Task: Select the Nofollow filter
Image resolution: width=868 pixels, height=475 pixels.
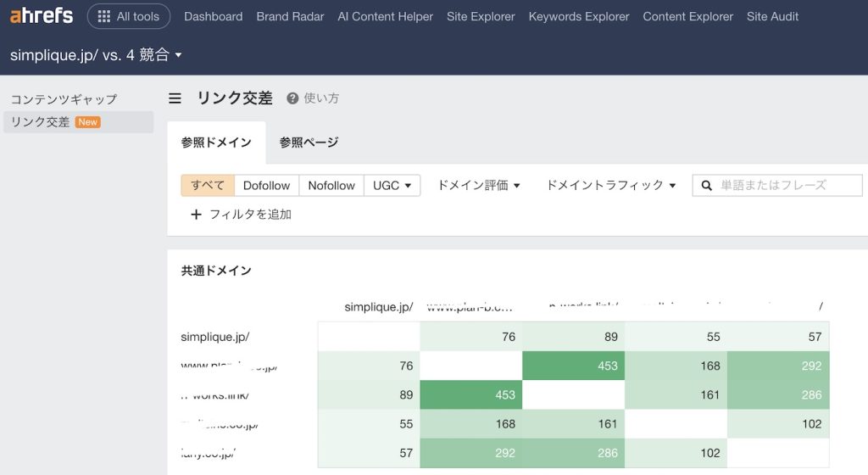Action: coord(331,186)
